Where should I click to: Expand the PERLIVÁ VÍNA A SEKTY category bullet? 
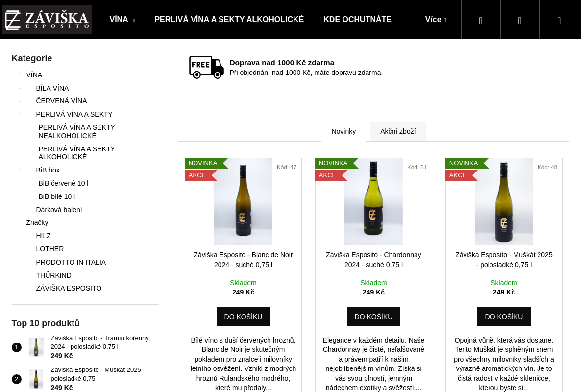[x=20, y=114]
